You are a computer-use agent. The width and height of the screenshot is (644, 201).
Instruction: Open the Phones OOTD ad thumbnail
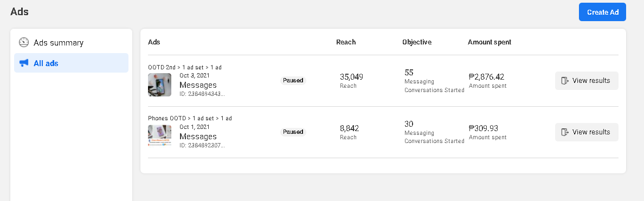pos(159,136)
